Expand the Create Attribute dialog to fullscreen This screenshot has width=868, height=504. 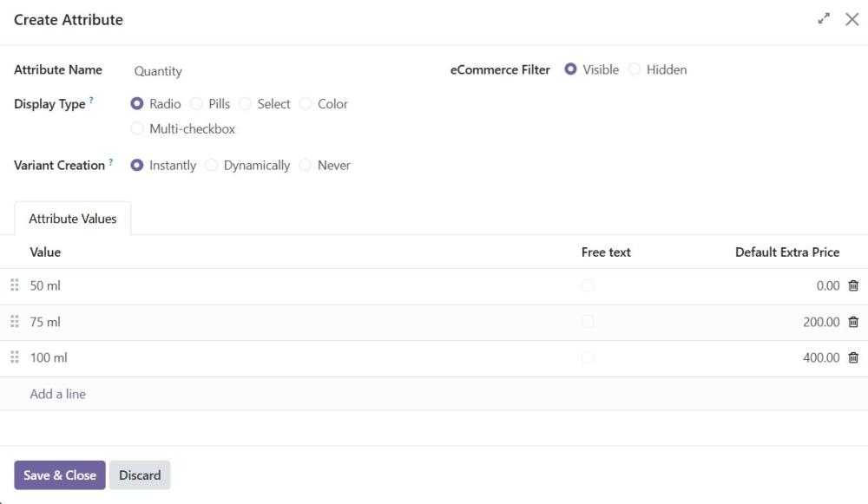(x=825, y=18)
